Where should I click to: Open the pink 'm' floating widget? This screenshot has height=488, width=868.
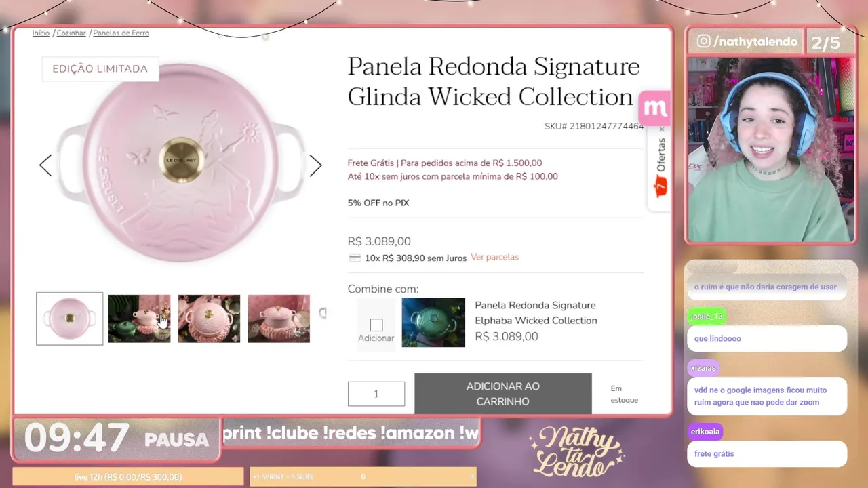pyautogui.click(x=654, y=108)
